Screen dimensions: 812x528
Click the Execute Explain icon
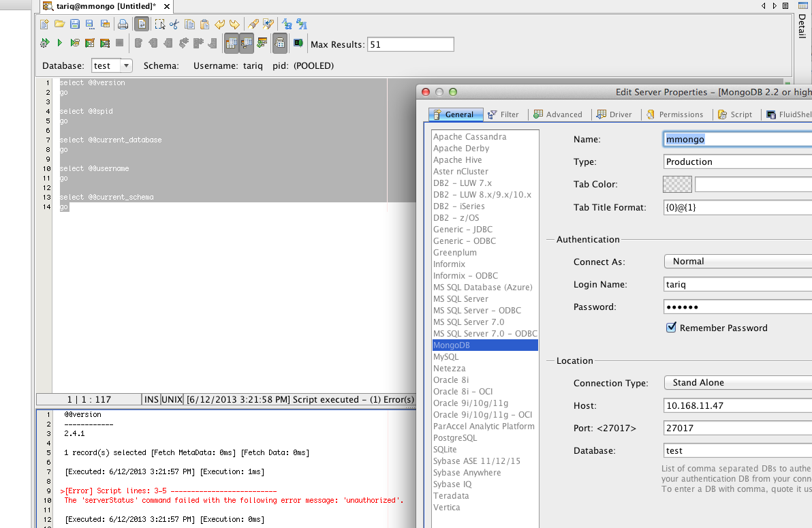(x=74, y=43)
